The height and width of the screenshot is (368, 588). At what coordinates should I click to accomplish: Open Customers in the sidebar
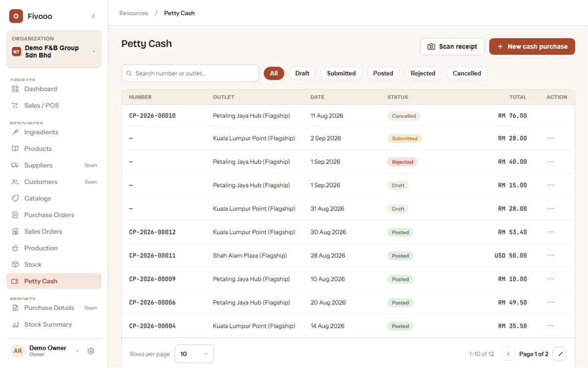pyautogui.click(x=54, y=182)
